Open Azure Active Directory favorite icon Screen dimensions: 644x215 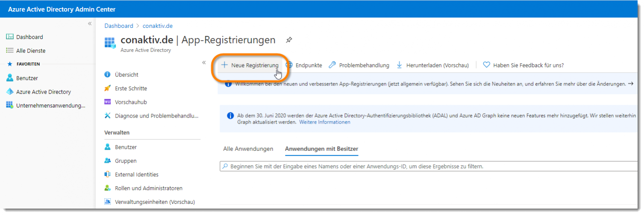click(x=9, y=92)
